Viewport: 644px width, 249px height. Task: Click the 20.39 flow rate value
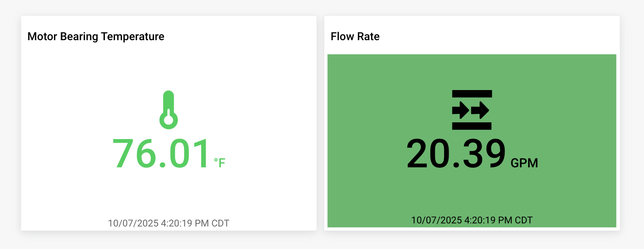pyautogui.click(x=456, y=154)
